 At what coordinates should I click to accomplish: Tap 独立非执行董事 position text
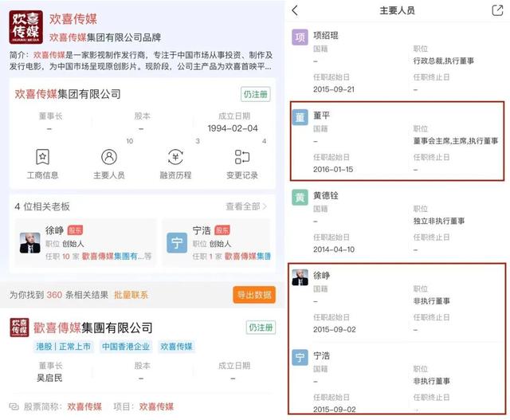point(439,221)
